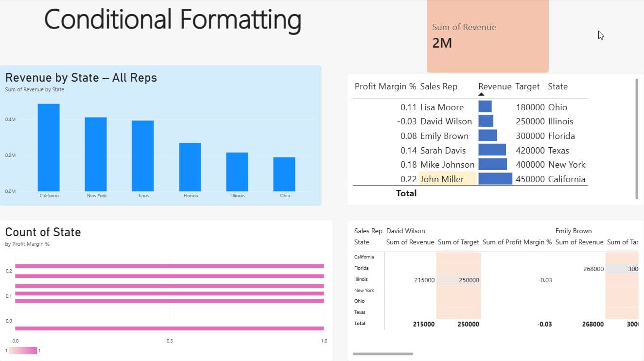Click the Count of State chart title
Screen dimensions: 644x361
click(43, 232)
